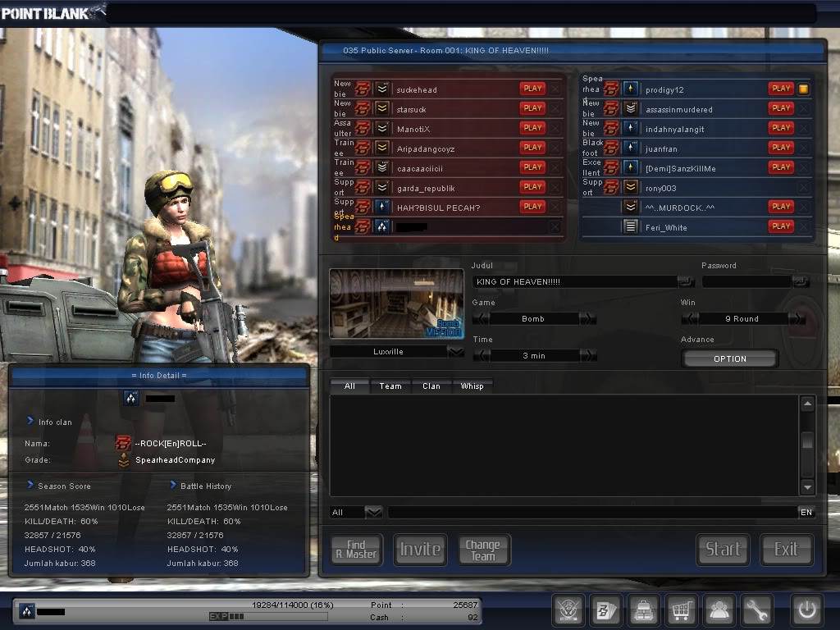Toggle ready status for player suckehead's PLAY button

(x=532, y=89)
